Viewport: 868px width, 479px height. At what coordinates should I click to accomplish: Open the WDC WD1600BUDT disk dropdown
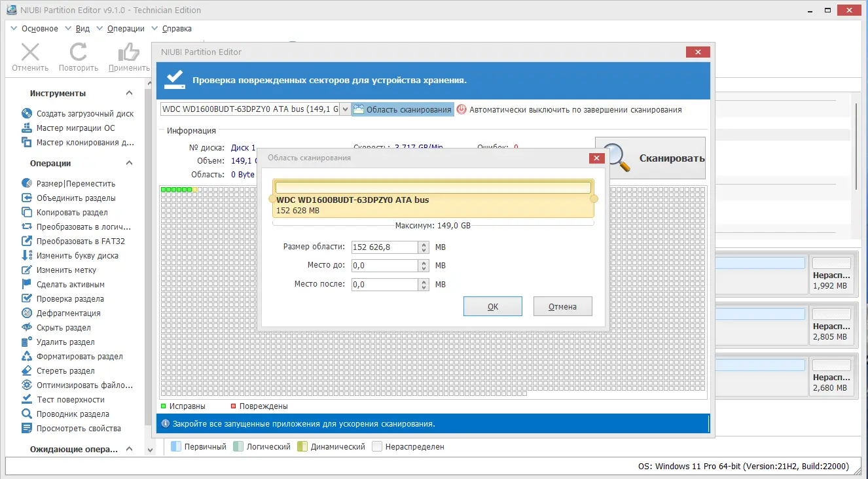345,109
